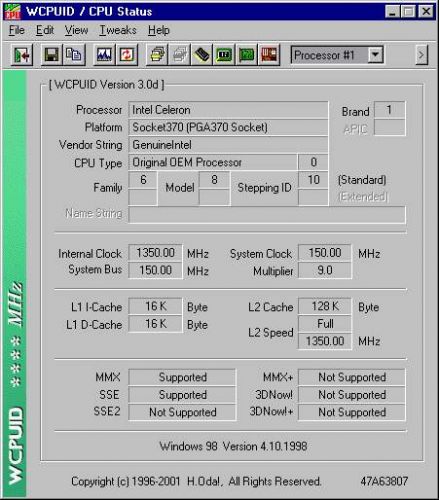
Task: Click the empty Name String field
Action: click(267, 215)
